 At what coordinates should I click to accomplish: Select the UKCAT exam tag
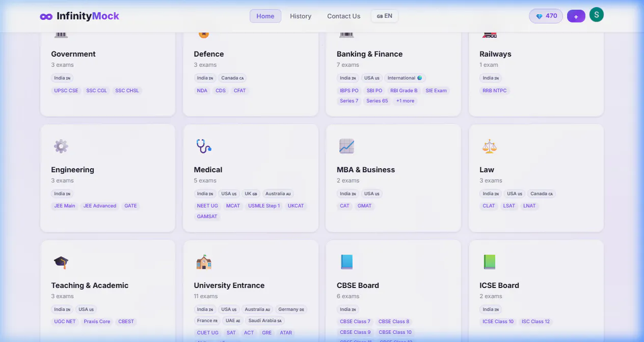296,206
